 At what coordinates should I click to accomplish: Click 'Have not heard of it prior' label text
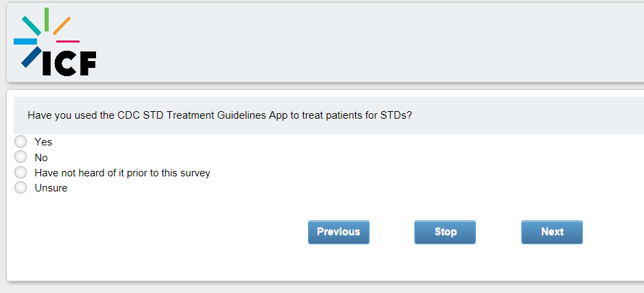122,173
